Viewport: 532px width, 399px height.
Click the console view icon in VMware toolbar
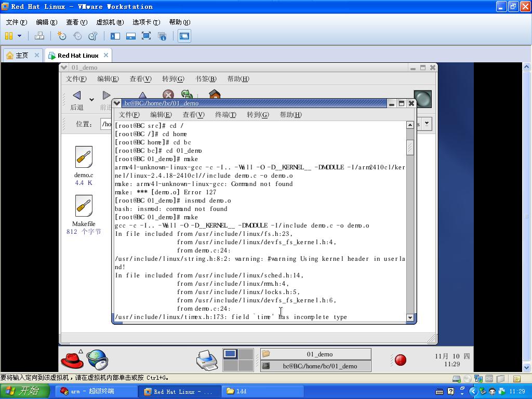[x=184, y=36]
